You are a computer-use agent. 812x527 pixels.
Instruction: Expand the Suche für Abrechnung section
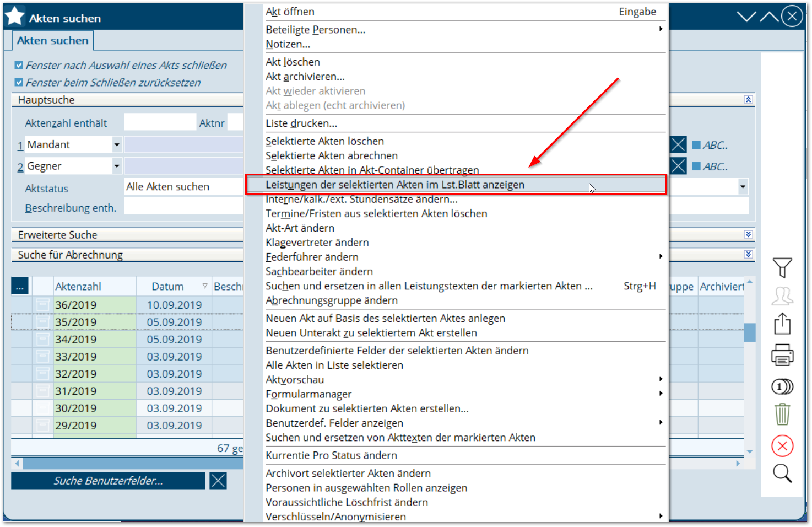tap(748, 254)
